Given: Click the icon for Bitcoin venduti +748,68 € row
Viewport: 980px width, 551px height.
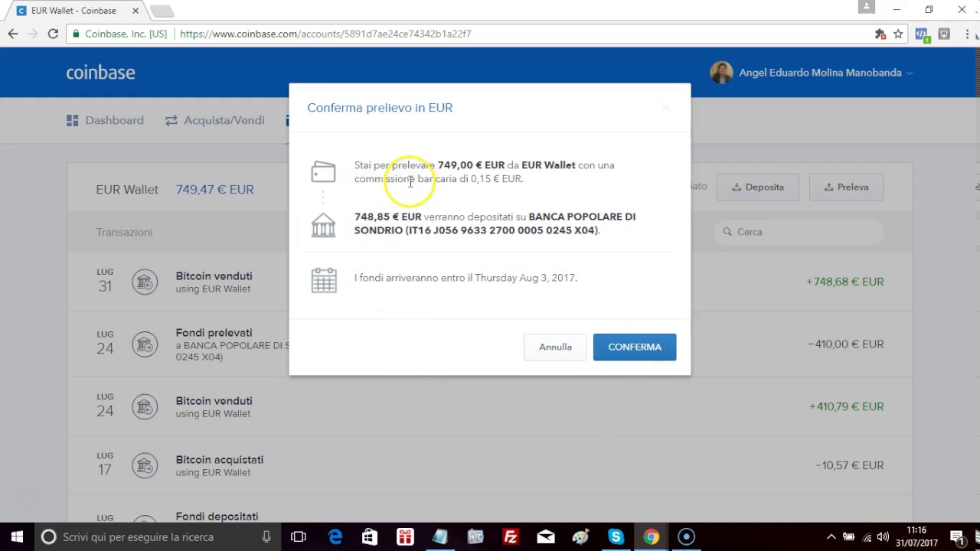Looking at the screenshot, I should point(144,282).
